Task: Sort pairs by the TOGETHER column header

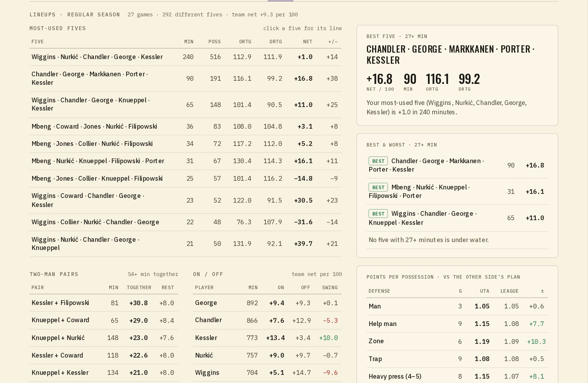Action: click(139, 288)
